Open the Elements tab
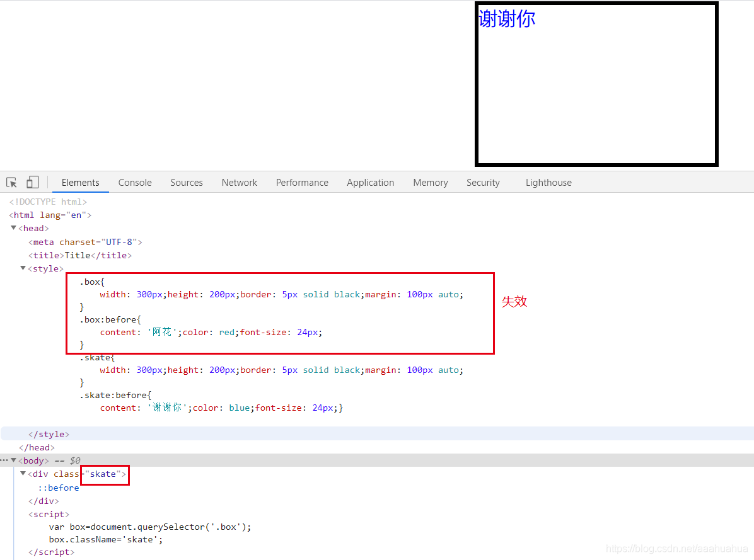Image resolution: width=754 pixels, height=560 pixels. [x=80, y=183]
